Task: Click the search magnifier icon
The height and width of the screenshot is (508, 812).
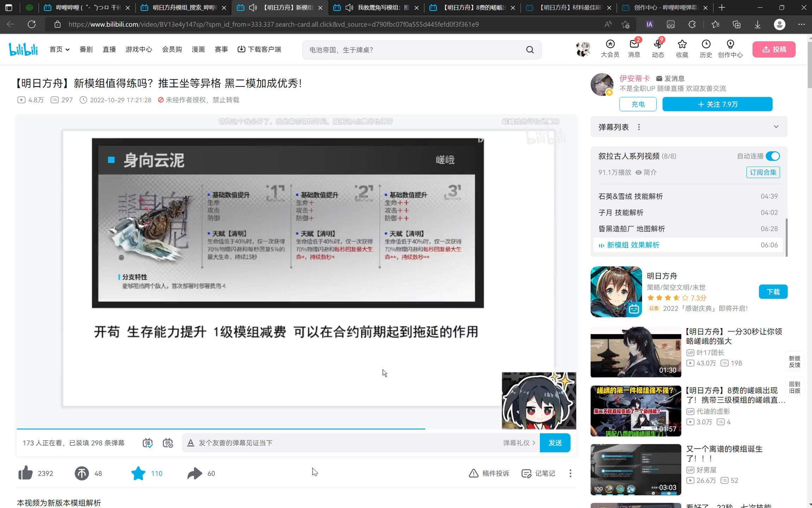Action: tap(530, 50)
